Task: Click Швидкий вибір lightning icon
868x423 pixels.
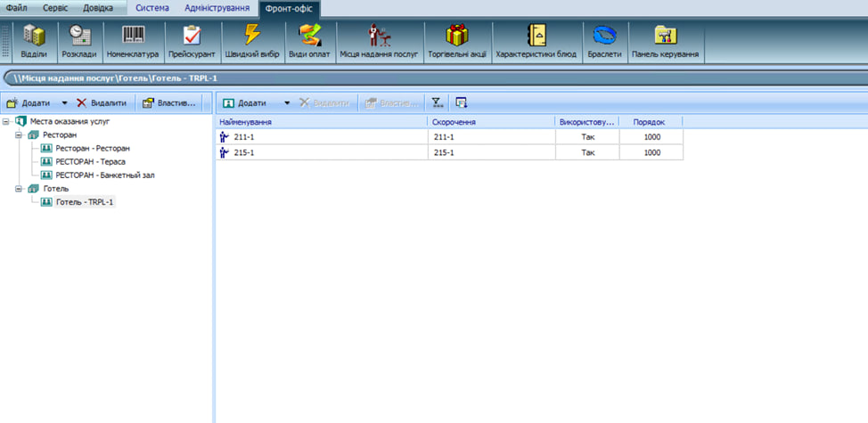Action: [252, 42]
